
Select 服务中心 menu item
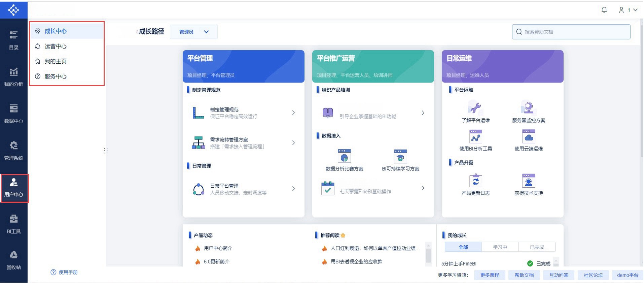click(67, 76)
